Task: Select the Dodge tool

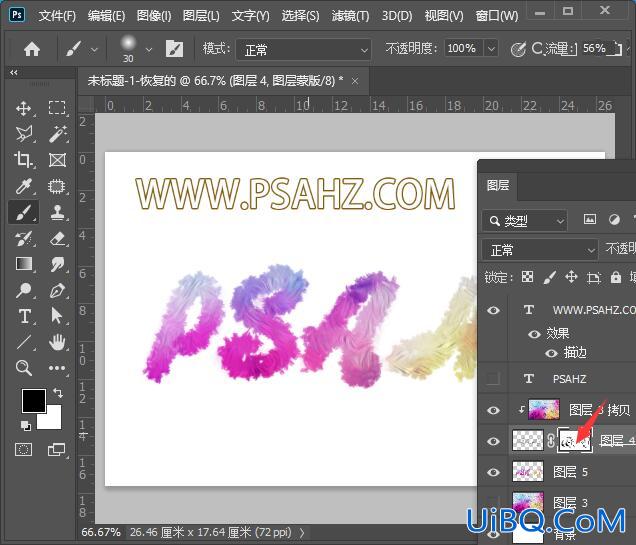Action: point(24,290)
